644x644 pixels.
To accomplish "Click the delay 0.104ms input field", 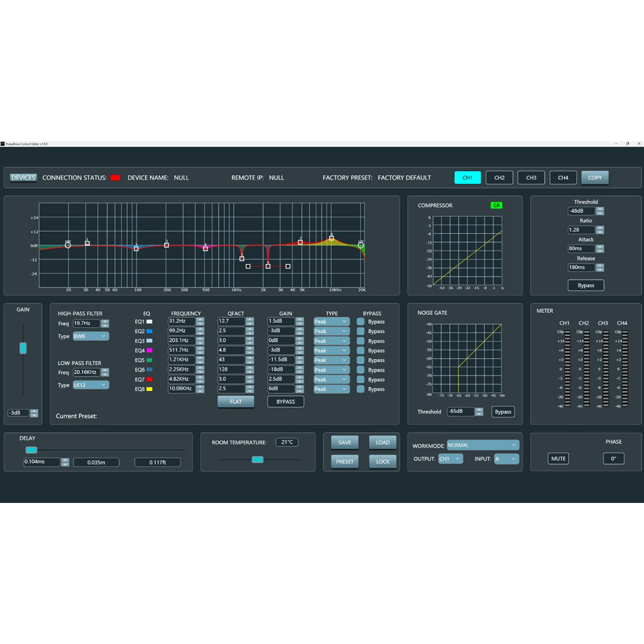I will (x=41, y=462).
